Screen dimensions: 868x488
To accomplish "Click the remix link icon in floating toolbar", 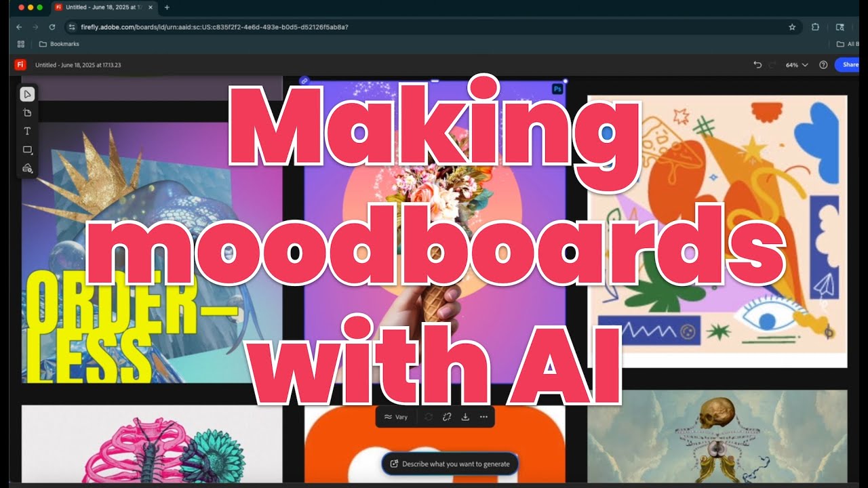I will coord(447,417).
